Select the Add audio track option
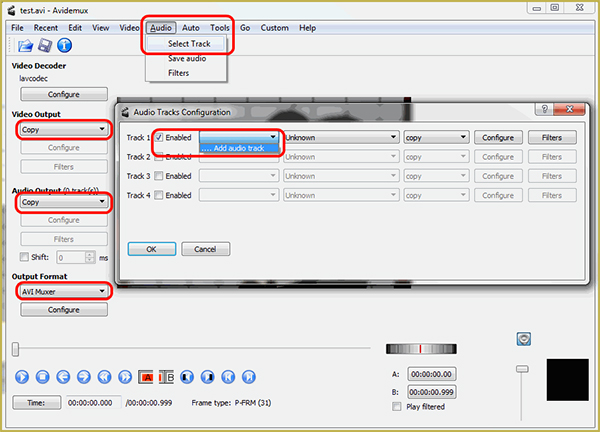 [x=239, y=148]
